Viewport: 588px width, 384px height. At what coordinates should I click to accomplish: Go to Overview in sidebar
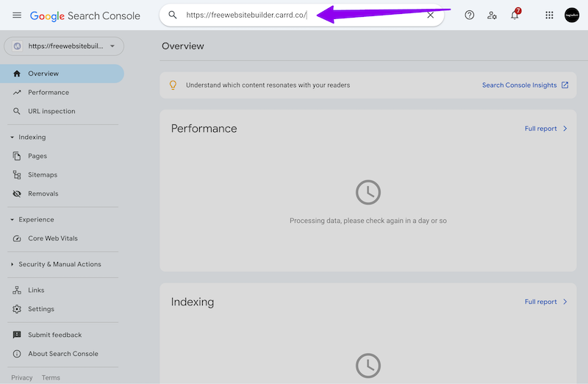[62, 74]
